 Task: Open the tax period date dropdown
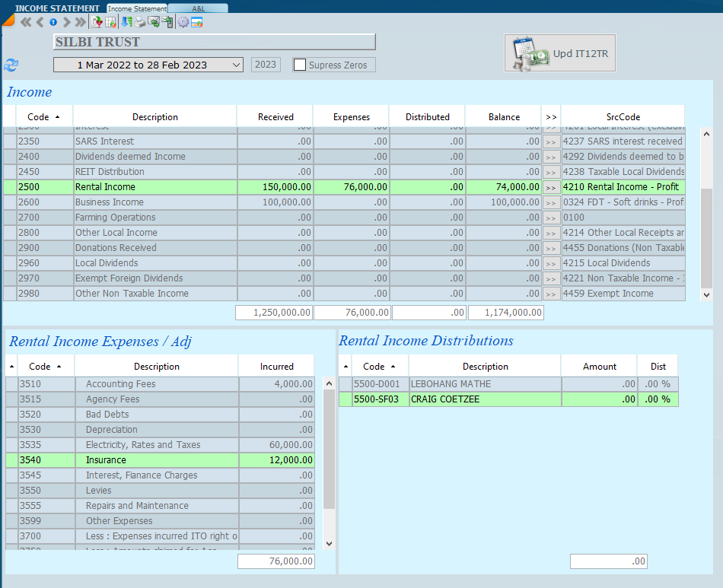[x=236, y=65]
